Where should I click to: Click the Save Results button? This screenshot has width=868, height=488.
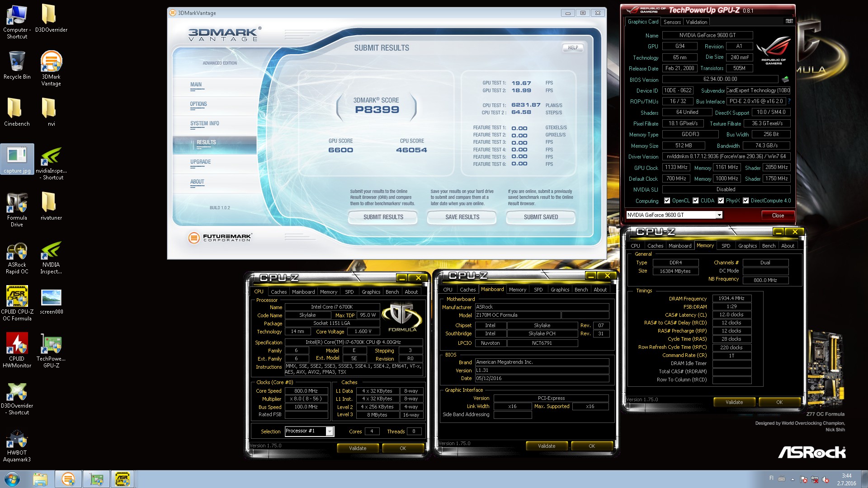[462, 217]
